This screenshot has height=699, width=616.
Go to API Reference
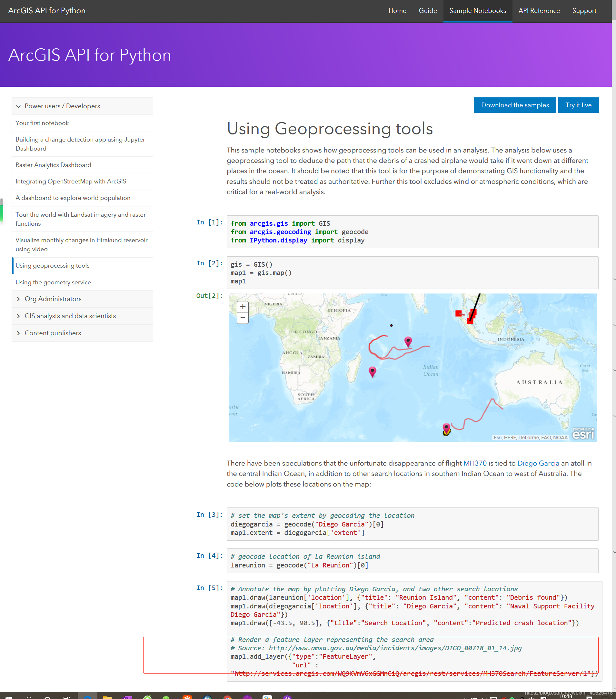click(x=539, y=11)
